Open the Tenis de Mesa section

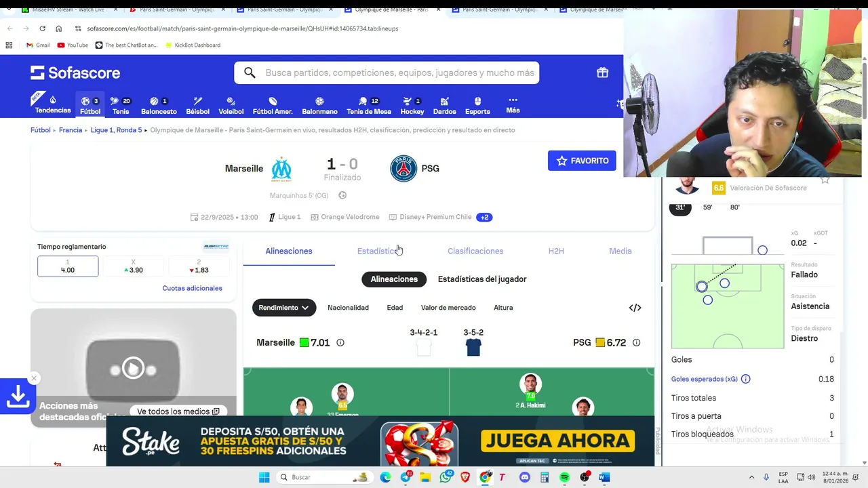coord(369,105)
